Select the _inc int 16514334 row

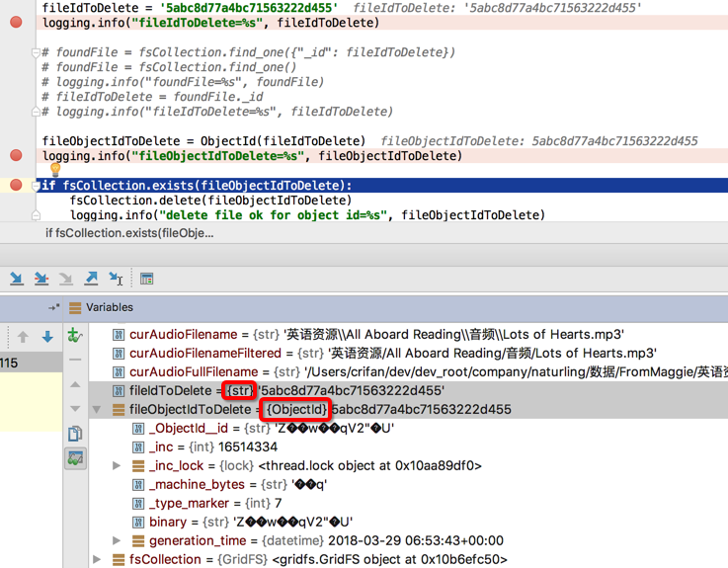(408, 446)
